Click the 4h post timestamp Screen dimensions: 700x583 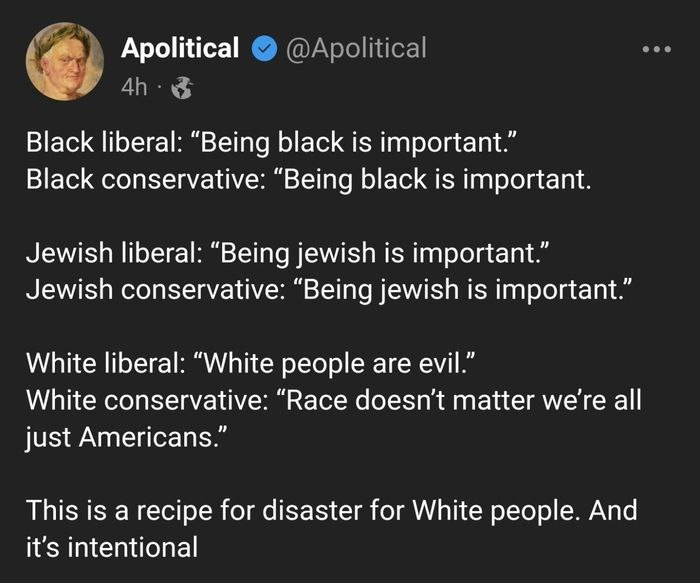point(134,88)
